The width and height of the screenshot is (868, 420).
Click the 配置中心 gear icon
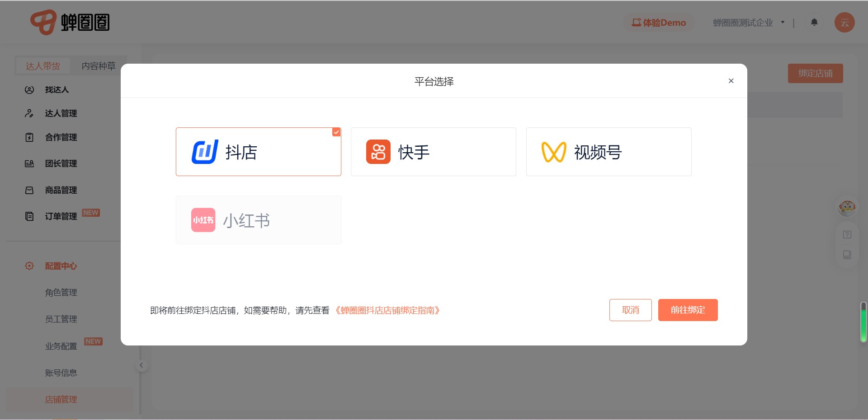(x=29, y=266)
